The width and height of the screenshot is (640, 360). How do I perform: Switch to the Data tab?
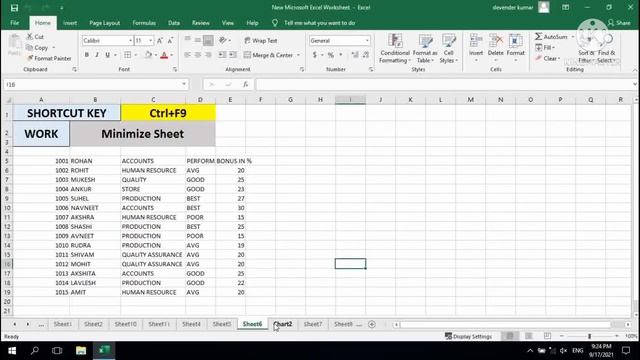coord(174,23)
